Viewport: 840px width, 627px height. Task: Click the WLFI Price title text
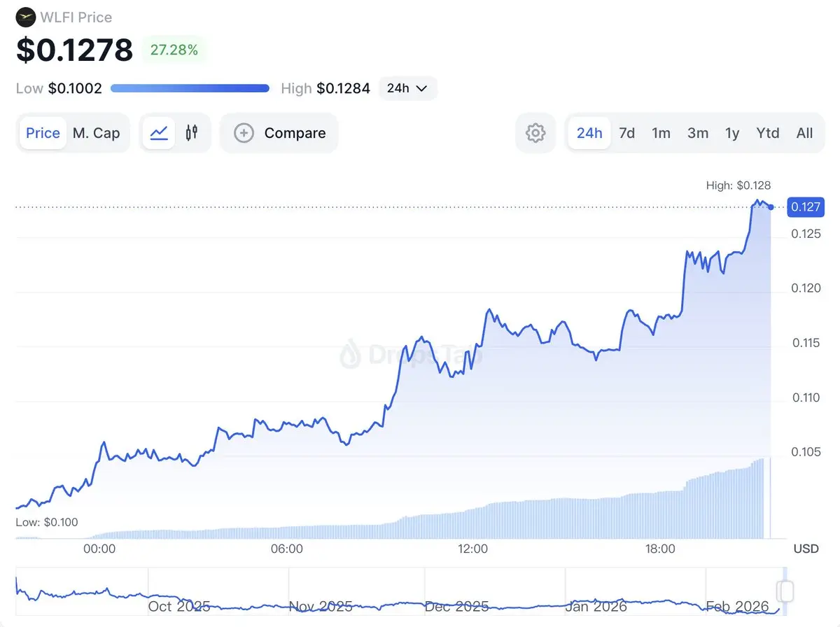(x=76, y=17)
